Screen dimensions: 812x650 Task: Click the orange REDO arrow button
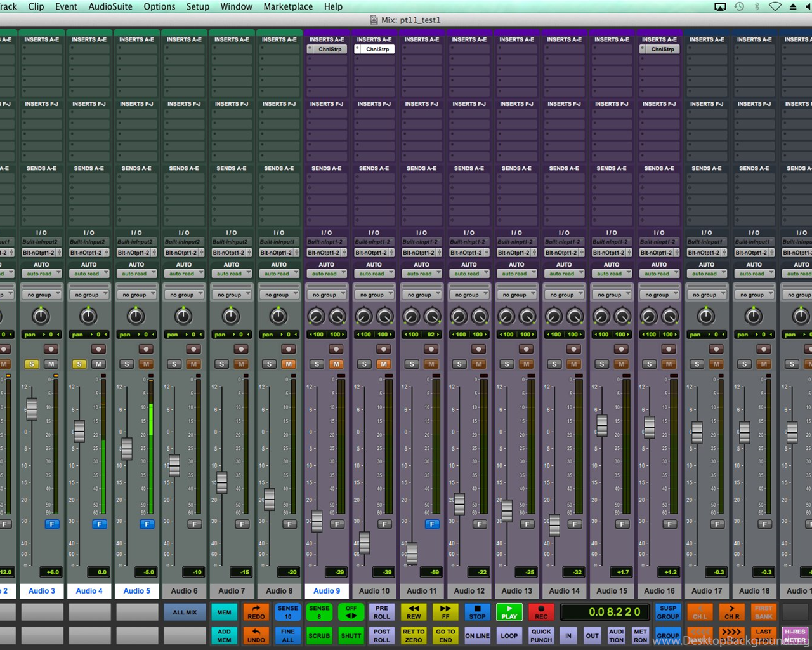pos(256,612)
